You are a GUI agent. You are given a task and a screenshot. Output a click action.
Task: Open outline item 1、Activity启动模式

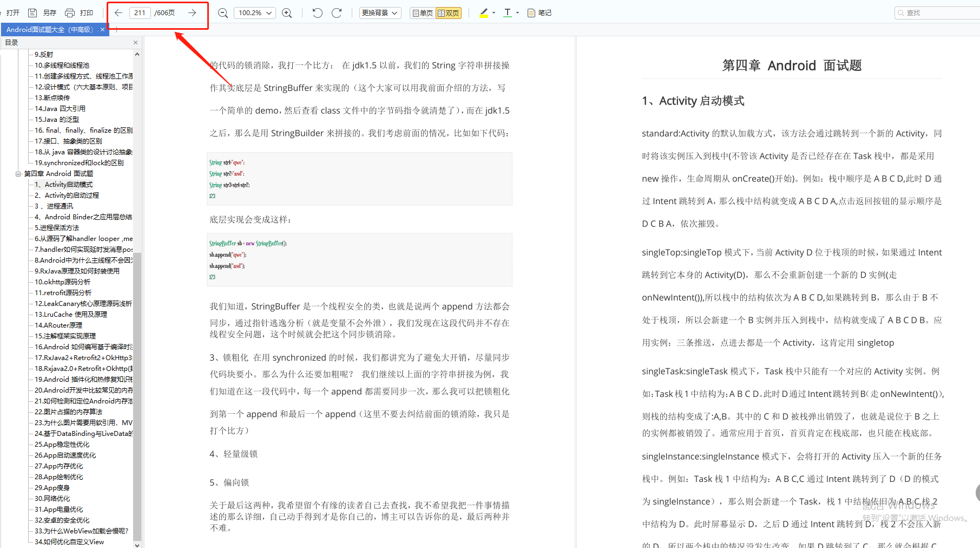point(63,184)
